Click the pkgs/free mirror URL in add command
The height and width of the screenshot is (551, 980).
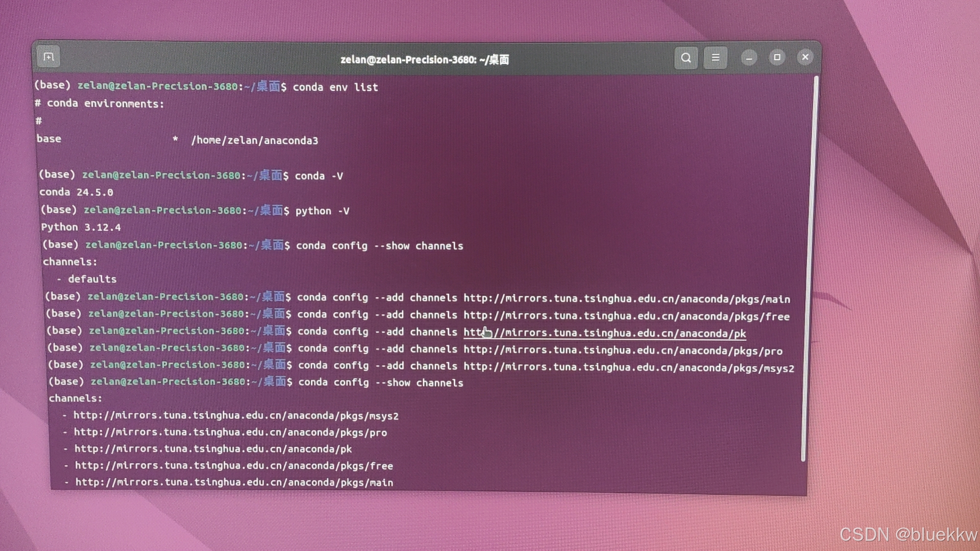tap(626, 316)
